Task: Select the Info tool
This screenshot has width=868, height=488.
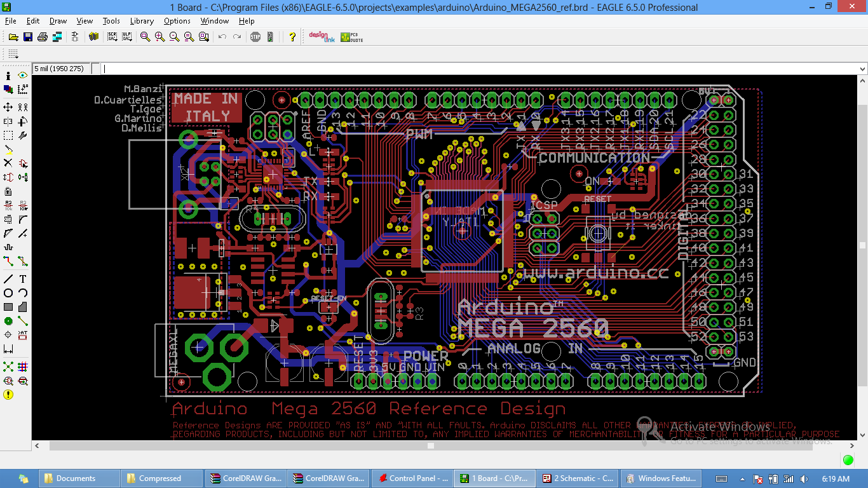Action: 8,76
